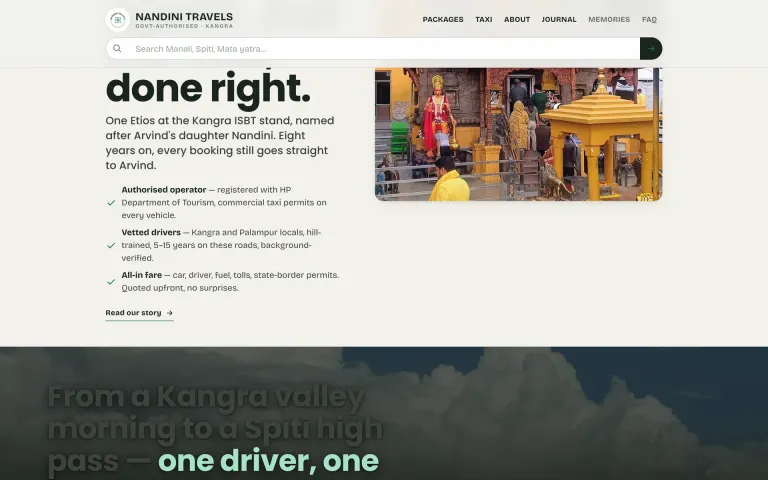Click arrow icon next to Read our story

169,313
